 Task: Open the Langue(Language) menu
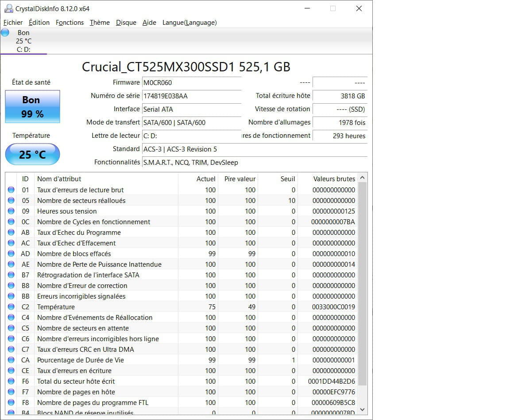[189, 23]
